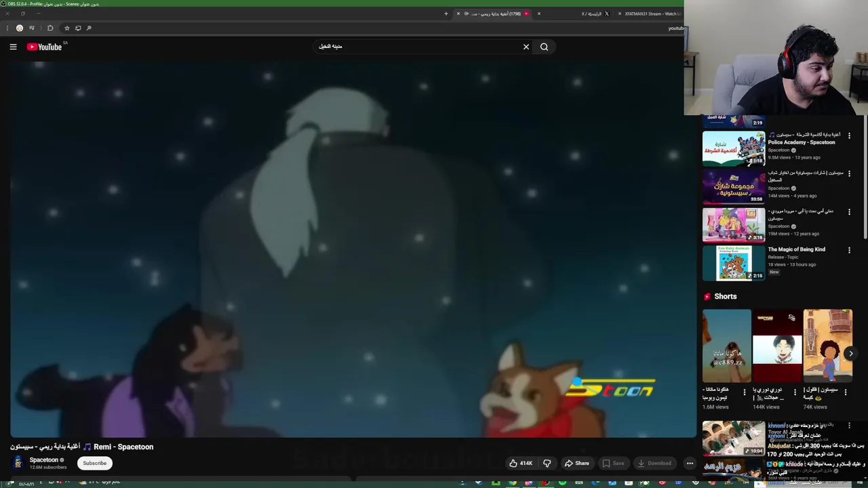
Task: Open options for The Magic of Being Kind
Action: 849,250
